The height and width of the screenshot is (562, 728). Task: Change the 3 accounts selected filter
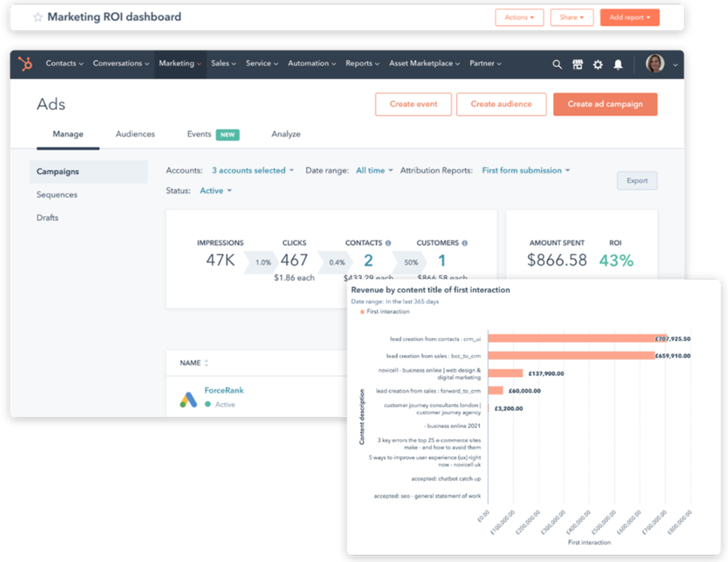[x=253, y=171]
